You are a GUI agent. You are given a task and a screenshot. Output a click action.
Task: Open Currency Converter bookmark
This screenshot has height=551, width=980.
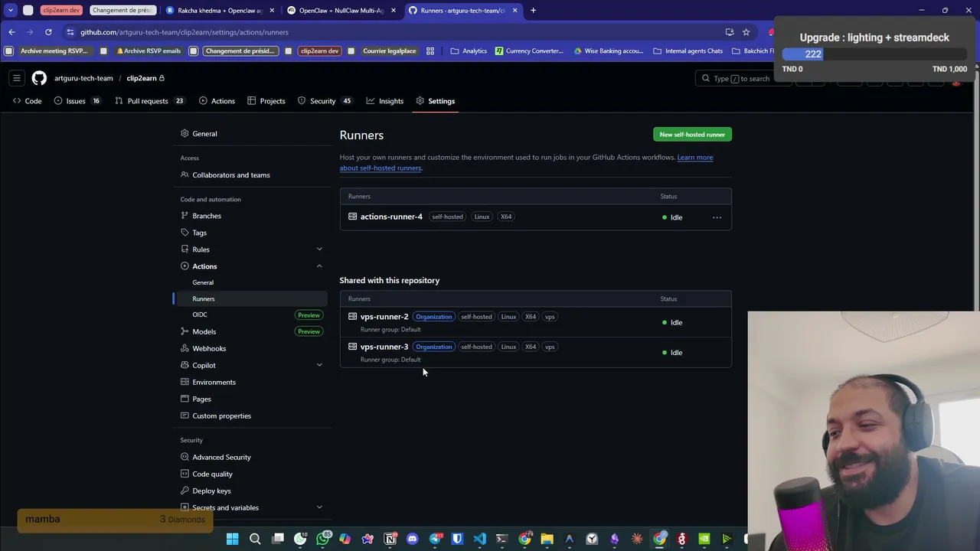tap(529, 51)
